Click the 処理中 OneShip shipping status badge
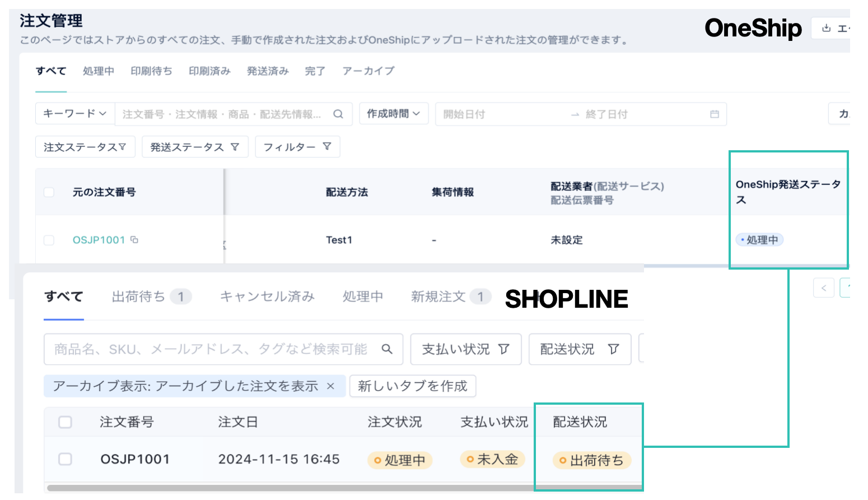 coord(759,240)
